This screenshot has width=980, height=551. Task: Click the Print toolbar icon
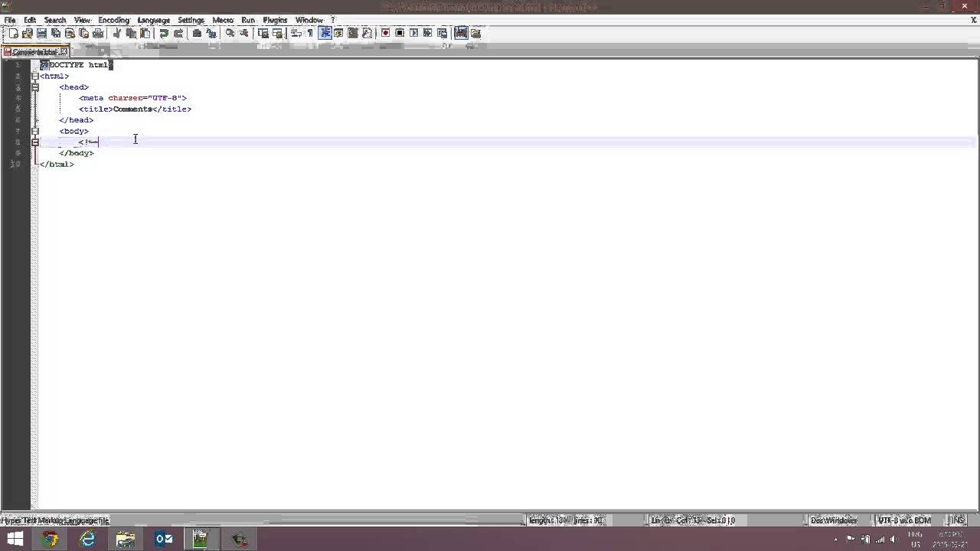coord(98,33)
